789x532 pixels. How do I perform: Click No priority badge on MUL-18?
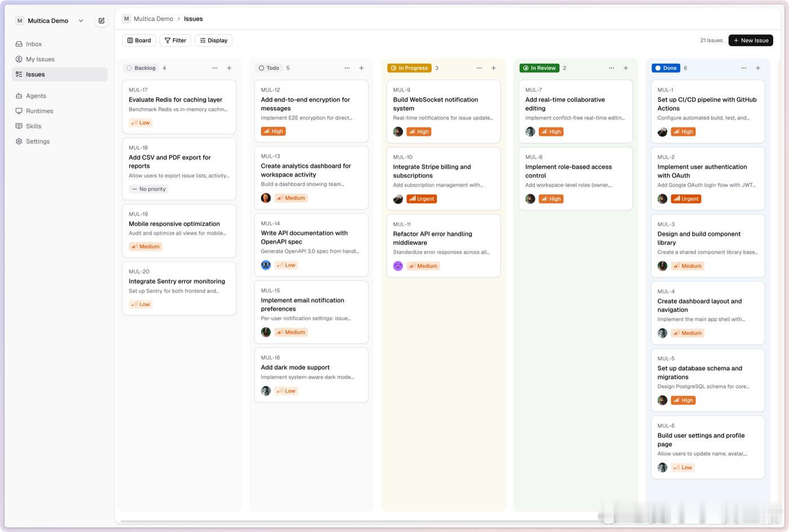coord(149,189)
